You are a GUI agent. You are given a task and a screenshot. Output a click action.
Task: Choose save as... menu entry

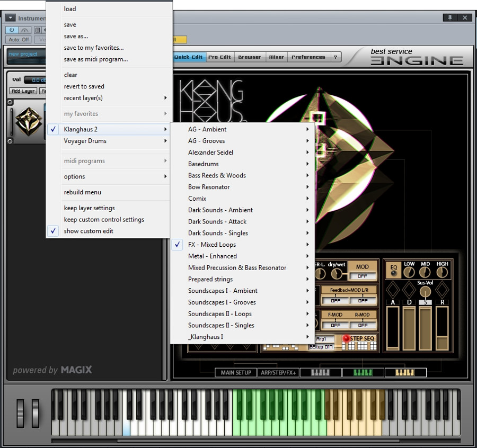pos(108,36)
